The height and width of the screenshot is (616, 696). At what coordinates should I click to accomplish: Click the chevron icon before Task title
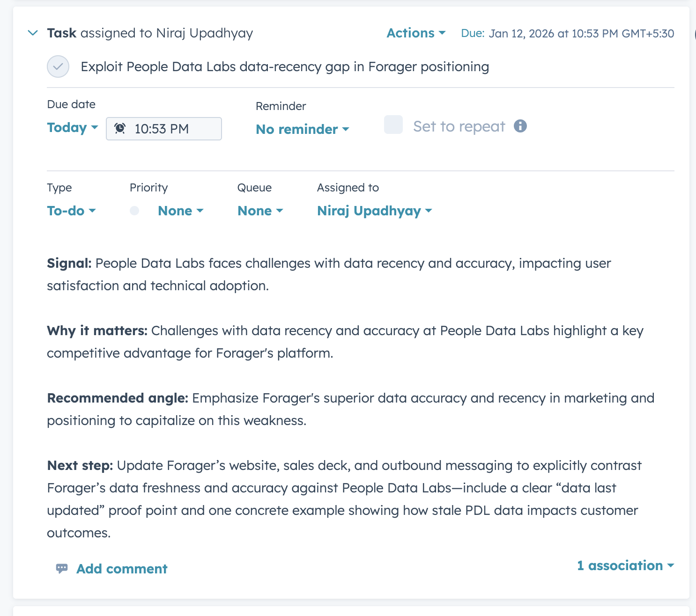32,33
